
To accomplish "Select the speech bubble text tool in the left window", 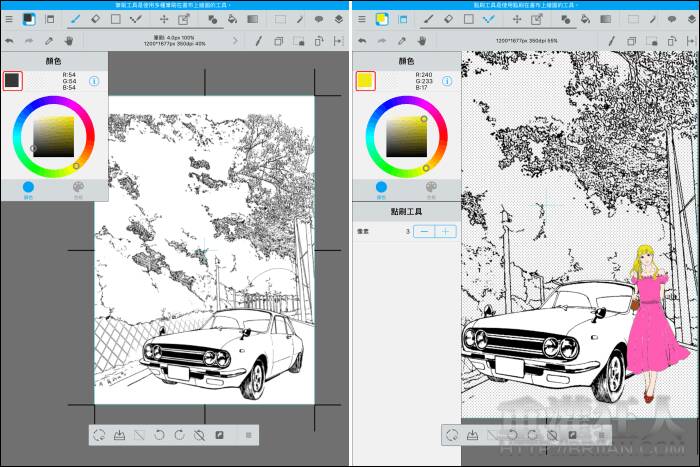I will pos(319,19).
